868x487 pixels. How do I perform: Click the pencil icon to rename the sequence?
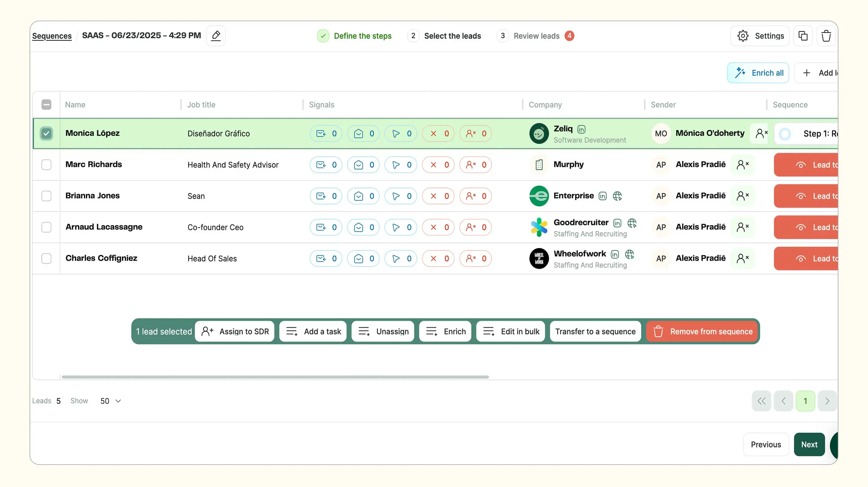[216, 36]
